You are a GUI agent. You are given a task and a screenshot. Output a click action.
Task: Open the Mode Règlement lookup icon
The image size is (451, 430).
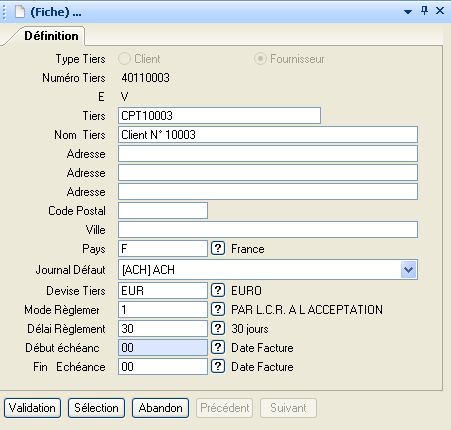coord(218,309)
